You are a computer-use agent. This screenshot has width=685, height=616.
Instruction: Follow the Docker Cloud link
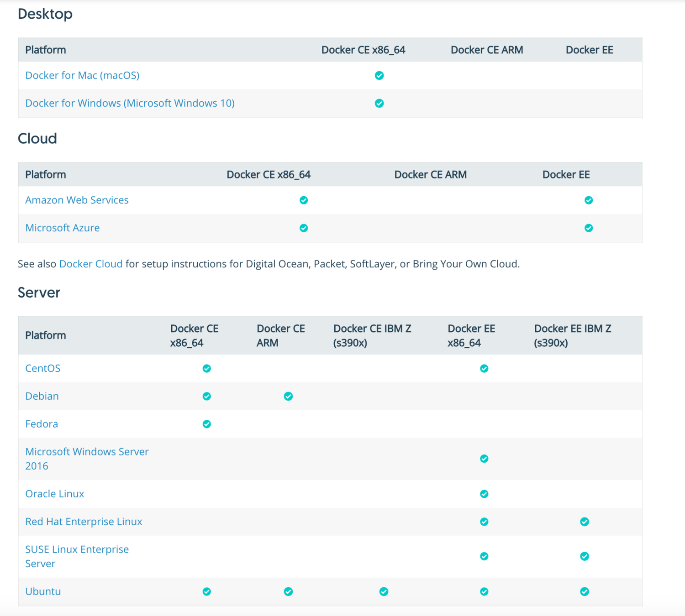(91, 264)
